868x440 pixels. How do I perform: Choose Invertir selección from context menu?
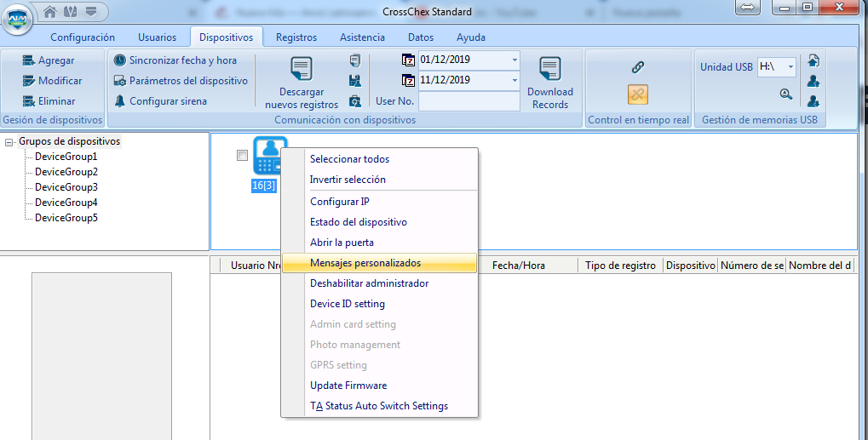coord(379,180)
